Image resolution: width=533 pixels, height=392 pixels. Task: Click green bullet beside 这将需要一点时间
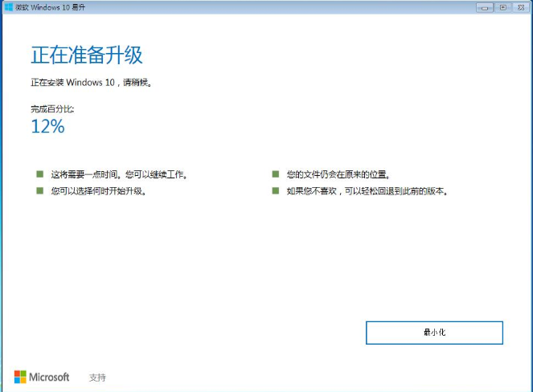tap(39, 174)
